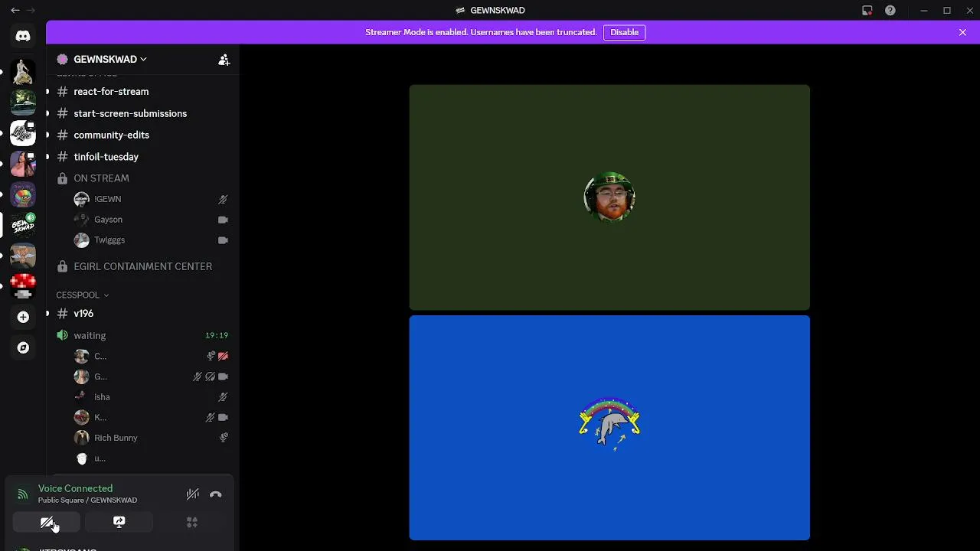980x551 pixels.
Task: Click invite people icon beside GEWNSKWAD
Action: [x=224, y=60]
